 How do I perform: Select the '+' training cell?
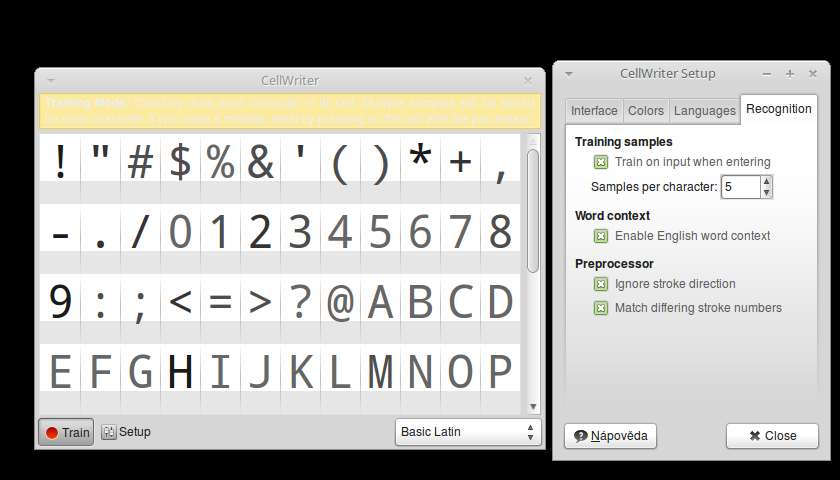461,167
